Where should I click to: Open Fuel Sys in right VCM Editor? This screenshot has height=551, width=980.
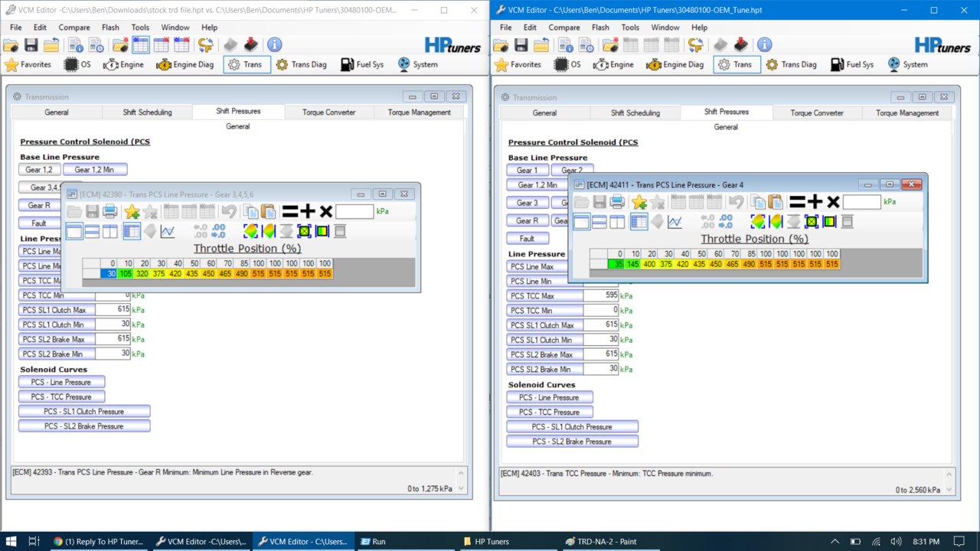pos(853,64)
